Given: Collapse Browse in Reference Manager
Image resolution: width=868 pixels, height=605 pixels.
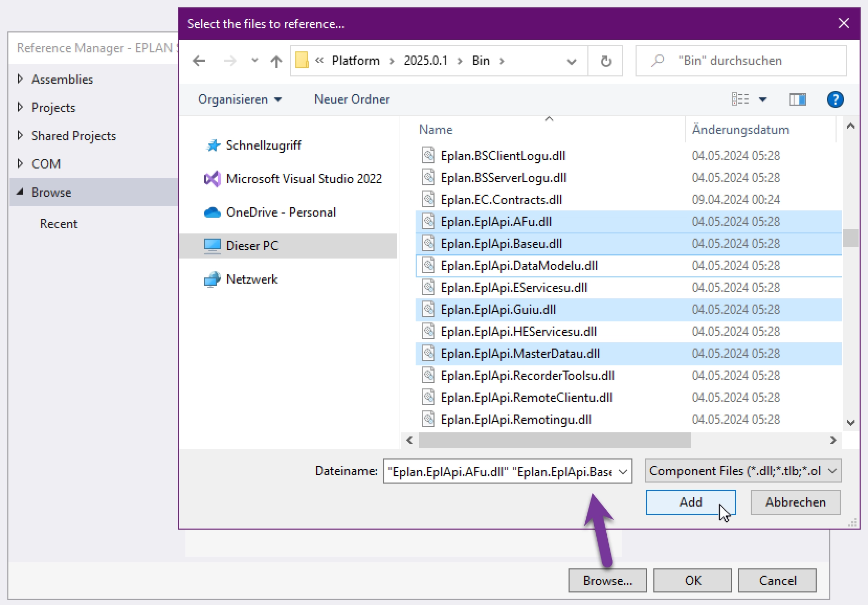Looking at the screenshot, I should [x=20, y=192].
